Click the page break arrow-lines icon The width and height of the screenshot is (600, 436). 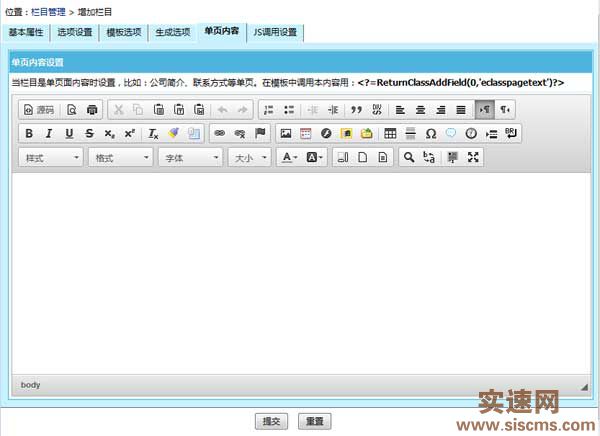(x=491, y=133)
